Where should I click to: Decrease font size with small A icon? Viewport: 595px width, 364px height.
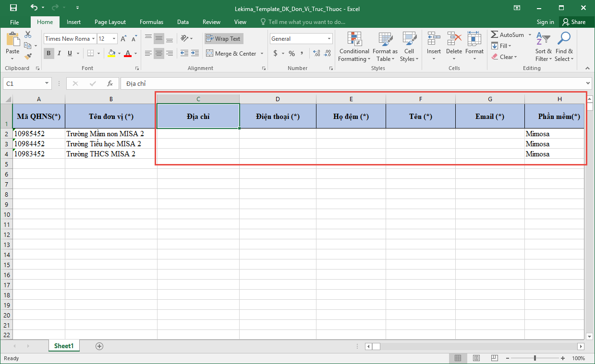[134, 39]
